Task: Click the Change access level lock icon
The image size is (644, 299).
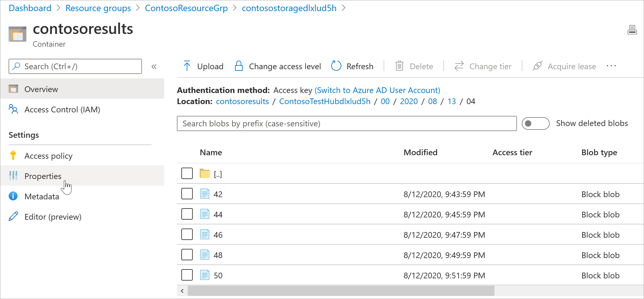Action: tap(239, 66)
